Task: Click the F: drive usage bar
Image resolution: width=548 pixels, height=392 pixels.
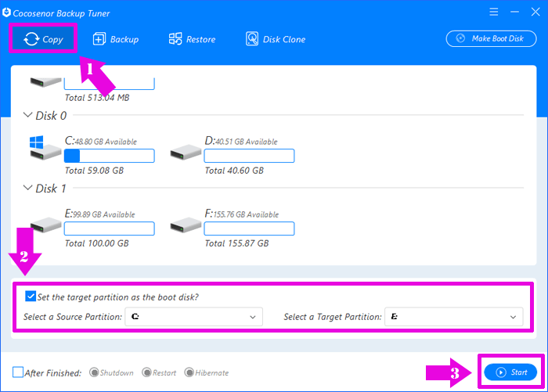Action: point(249,228)
